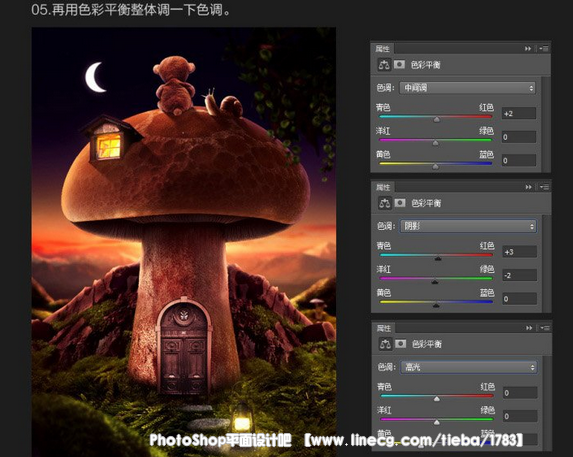Collapse the 阴影 properties panel with double-arrow icon
This screenshot has width=573, height=457.
(528, 187)
